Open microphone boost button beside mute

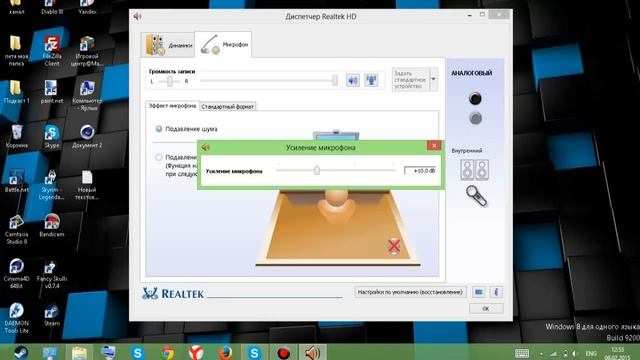point(371,80)
